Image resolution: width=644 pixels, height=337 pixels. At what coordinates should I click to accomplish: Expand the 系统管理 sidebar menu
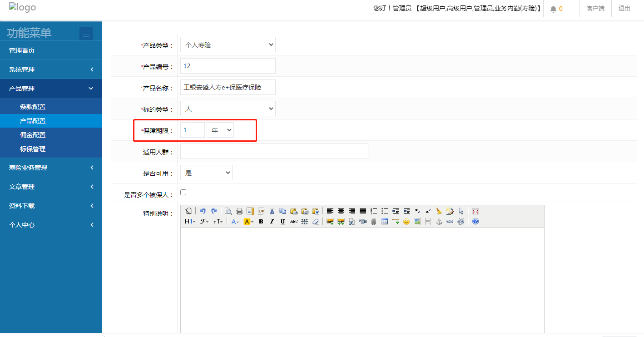tap(51, 69)
